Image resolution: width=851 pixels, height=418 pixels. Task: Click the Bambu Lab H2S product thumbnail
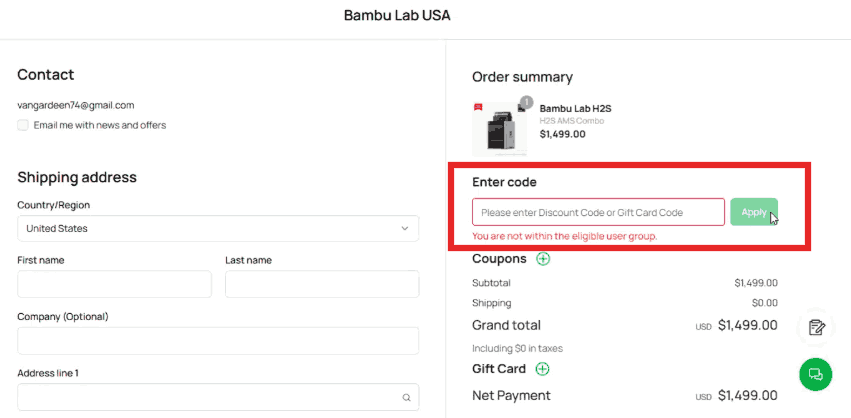[500, 129]
